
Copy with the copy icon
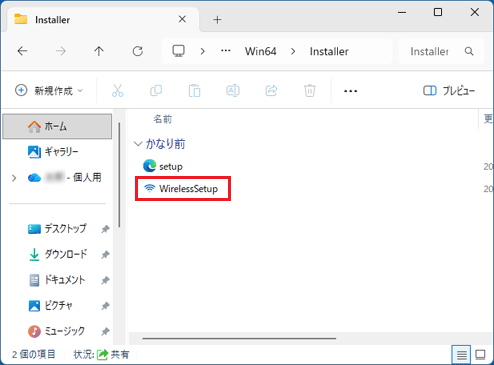156,90
